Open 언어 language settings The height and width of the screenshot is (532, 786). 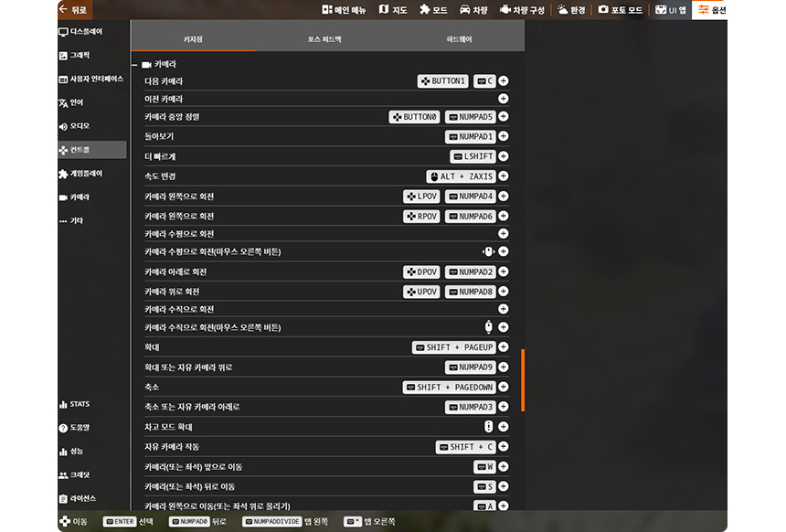tap(80, 102)
